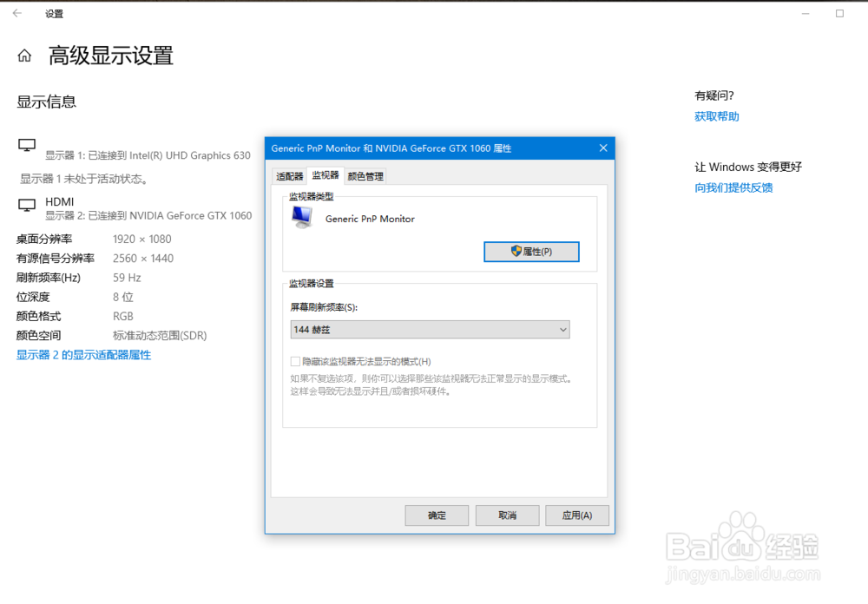Click the 显示器 1 未处于活动状态 text
The width and height of the screenshot is (868, 604).
[x=84, y=179]
